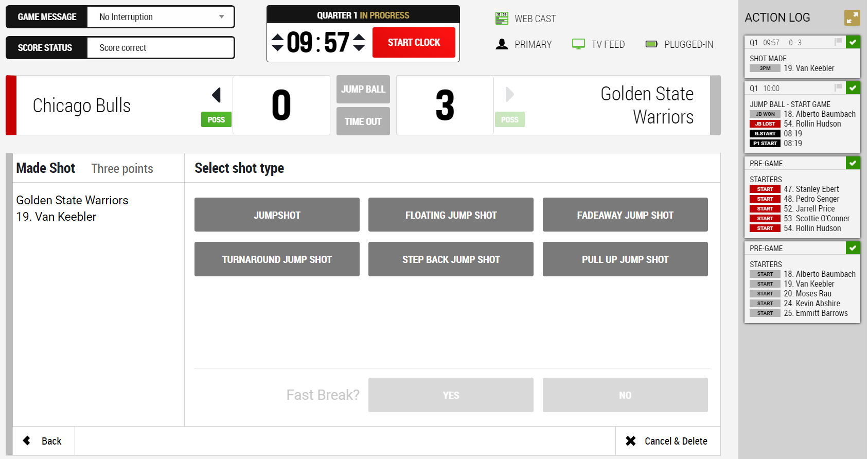Select starter 52. Jarrell Price
This screenshot has height=459, width=868.
coord(792,208)
